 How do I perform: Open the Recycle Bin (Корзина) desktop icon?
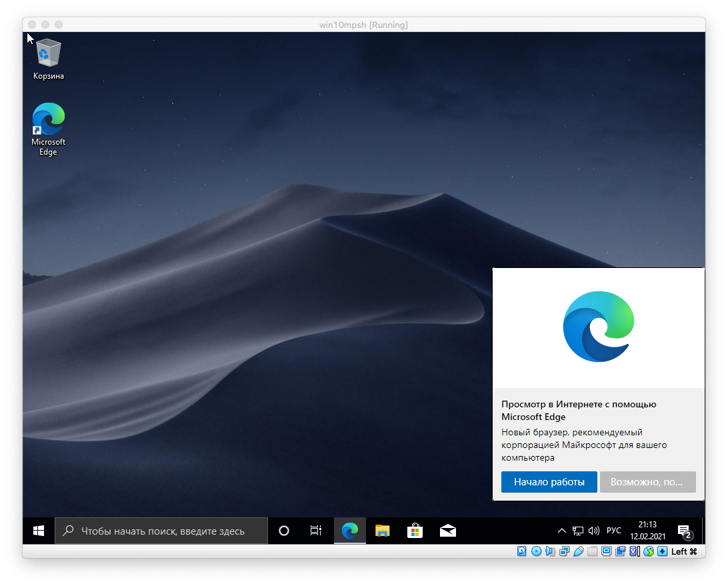click(48, 59)
